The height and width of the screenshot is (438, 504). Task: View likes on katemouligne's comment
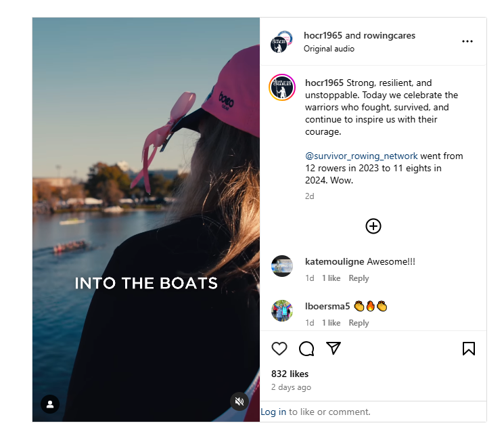pyautogui.click(x=331, y=278)
